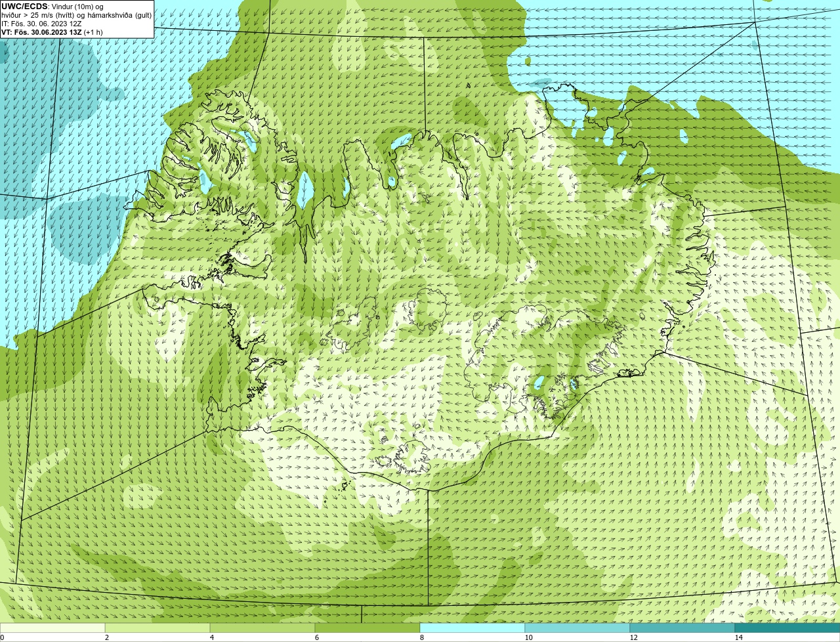The height and width of the screenshot is (642, 840).
Task: Click the 'IT: Fös. 30. 06. 2023 12Z' line
Action: click(x=41, y=24)
